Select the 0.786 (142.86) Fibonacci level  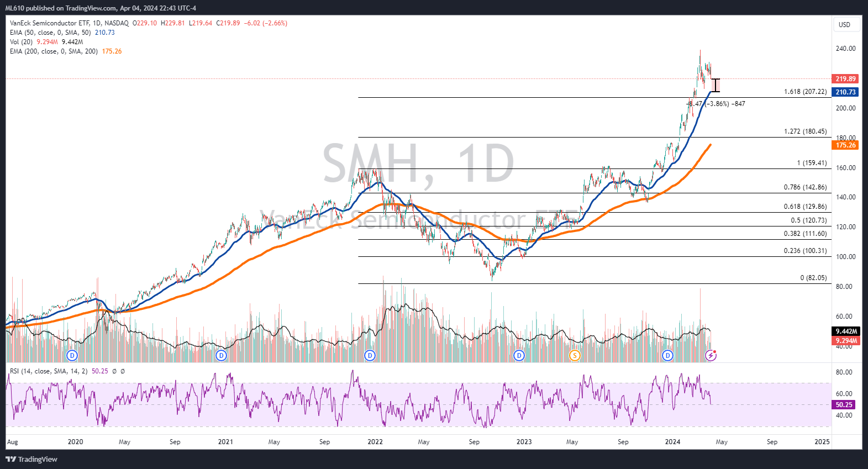point(806,187)
